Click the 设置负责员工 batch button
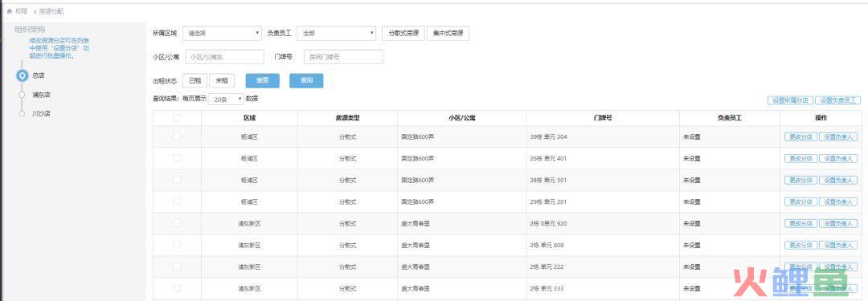 coord(838,100)
